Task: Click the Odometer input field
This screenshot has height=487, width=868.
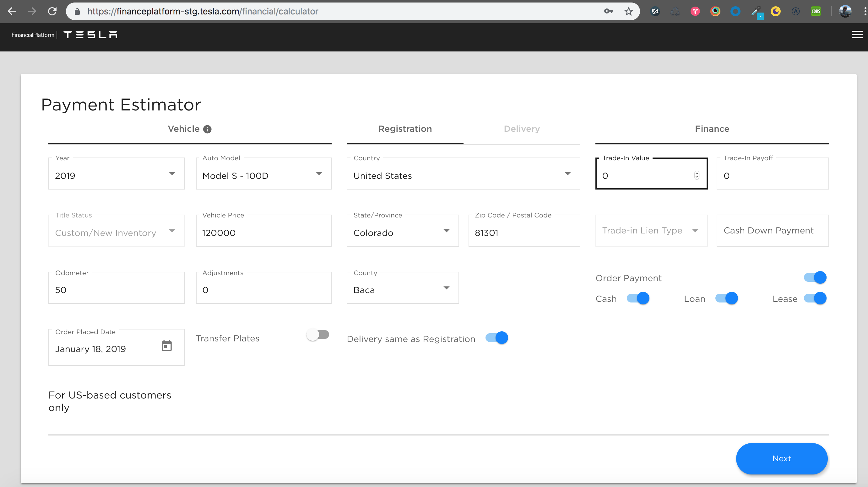Action: pos(116,288)
